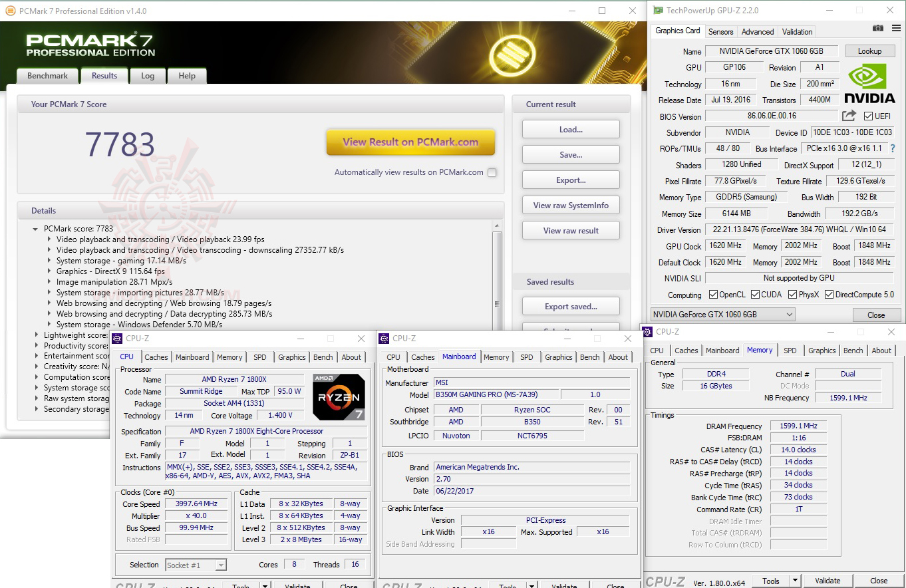Expand the Creativity score row

(x=37, y=367)
